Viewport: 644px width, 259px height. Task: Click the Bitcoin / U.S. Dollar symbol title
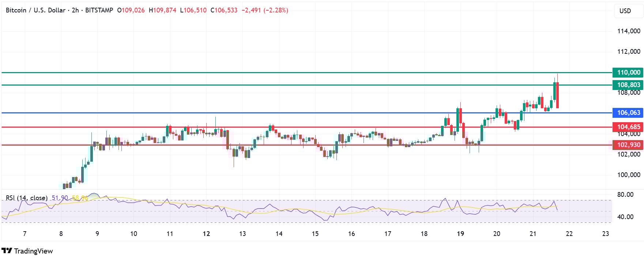pyautogui.click(x=35, y=10)
